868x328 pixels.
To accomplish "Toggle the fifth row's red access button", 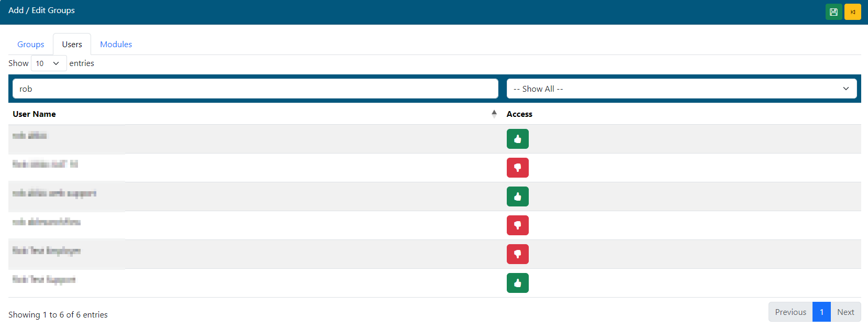I will pos(517,254).
